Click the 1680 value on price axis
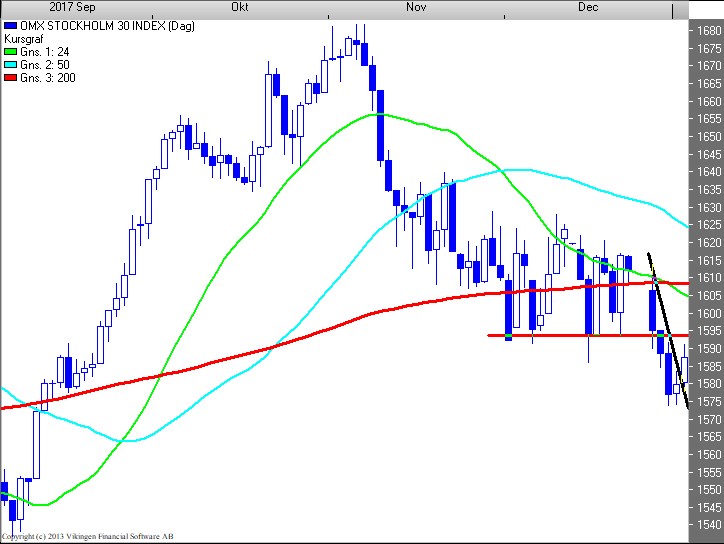The height and width of the screenshot is (544, 724). [x=708, y=31]
